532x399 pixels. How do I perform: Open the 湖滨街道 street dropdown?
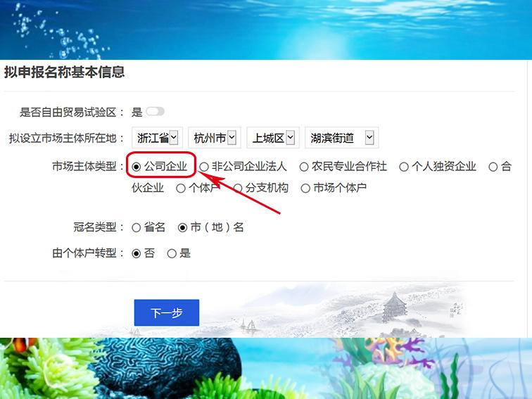[342, 138]
